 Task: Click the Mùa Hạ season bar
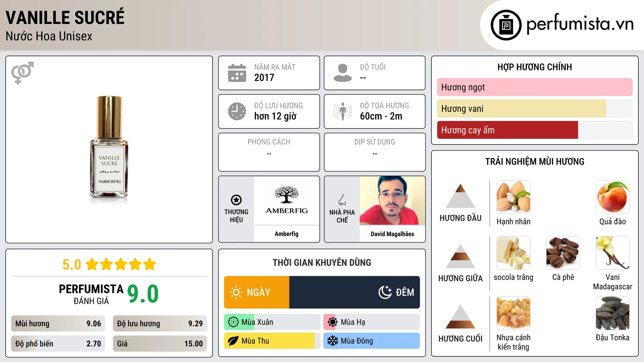(x=372, y=322)
